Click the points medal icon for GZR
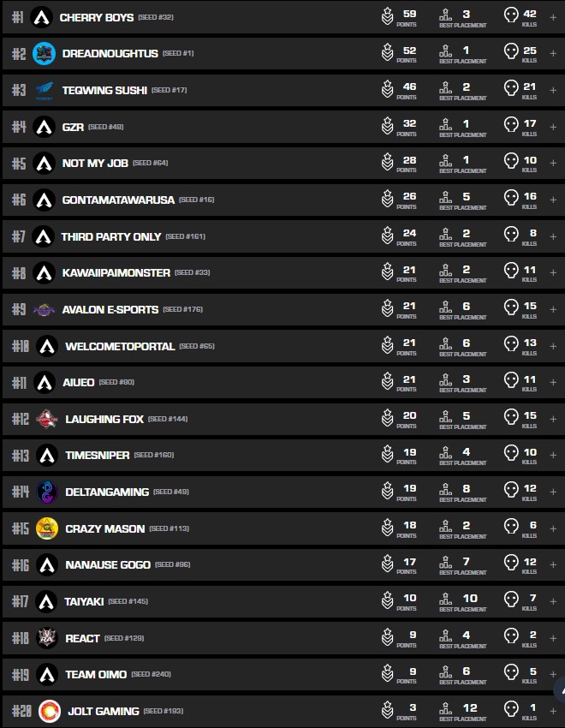This screenshot has height=728, width=565. click(x=387, y=126)
